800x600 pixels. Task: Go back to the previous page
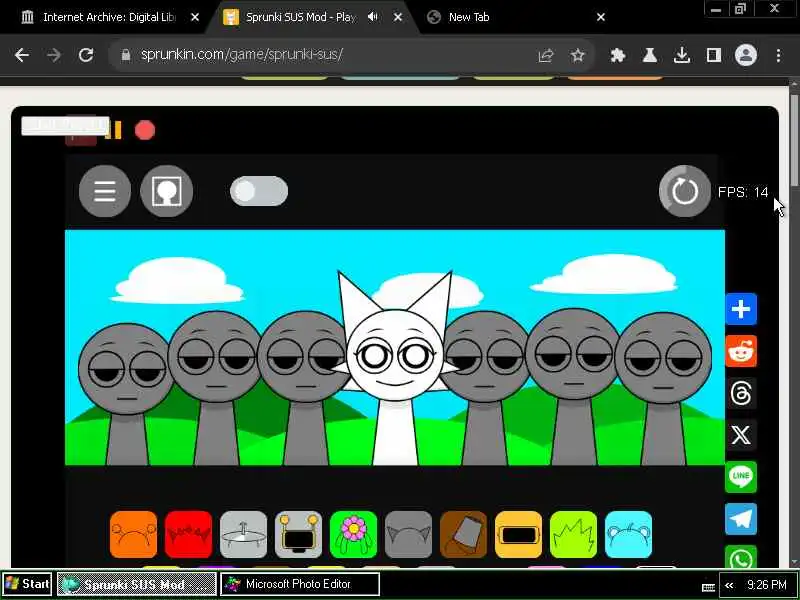coord(22,55)
